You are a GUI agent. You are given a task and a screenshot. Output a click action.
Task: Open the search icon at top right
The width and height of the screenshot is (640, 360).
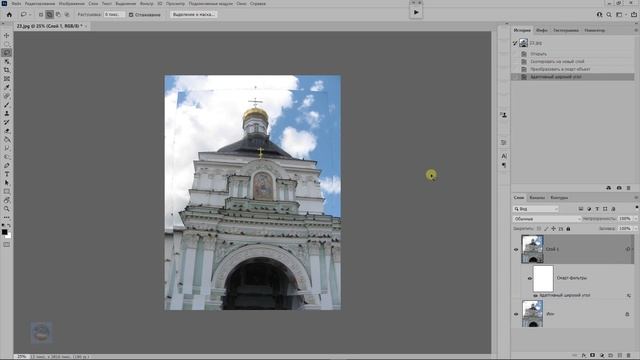609,14
